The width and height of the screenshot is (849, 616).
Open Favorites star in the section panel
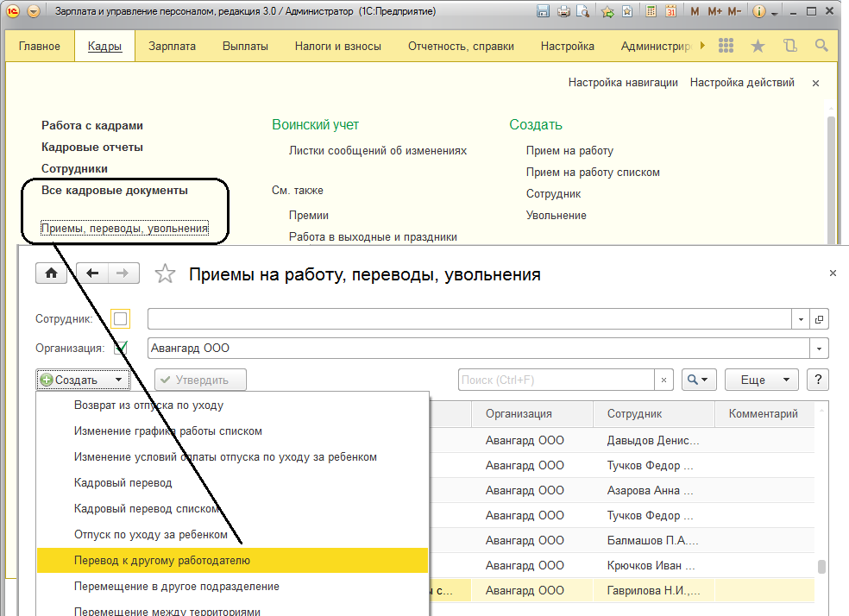(x=758, y=46)
